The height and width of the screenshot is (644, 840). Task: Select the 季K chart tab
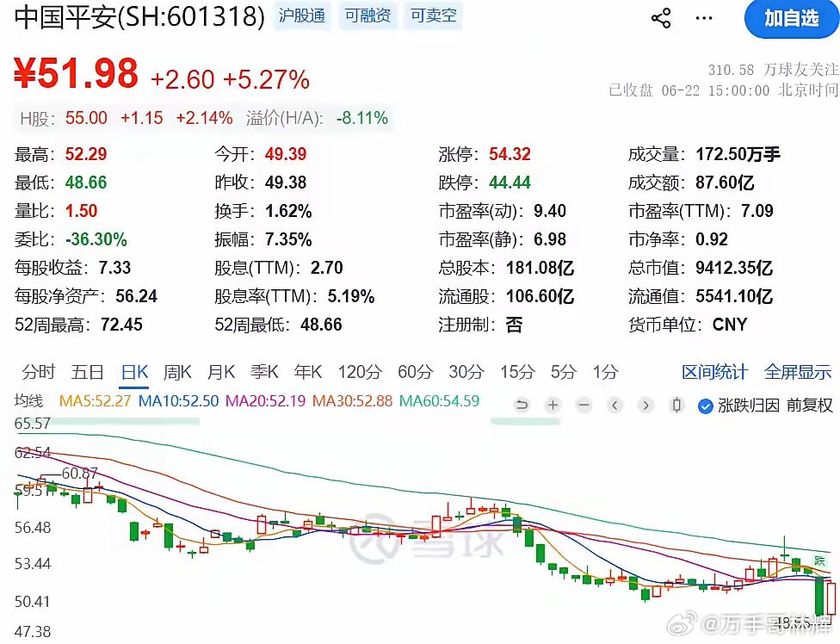pyautogui.click(x=264, y=371)
